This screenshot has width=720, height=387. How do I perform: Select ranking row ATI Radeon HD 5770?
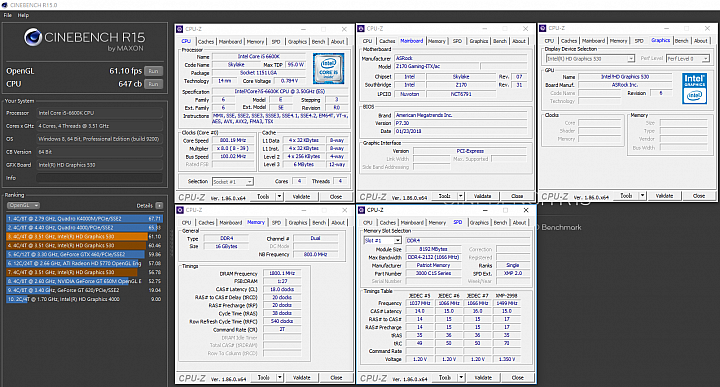(84, 264)
